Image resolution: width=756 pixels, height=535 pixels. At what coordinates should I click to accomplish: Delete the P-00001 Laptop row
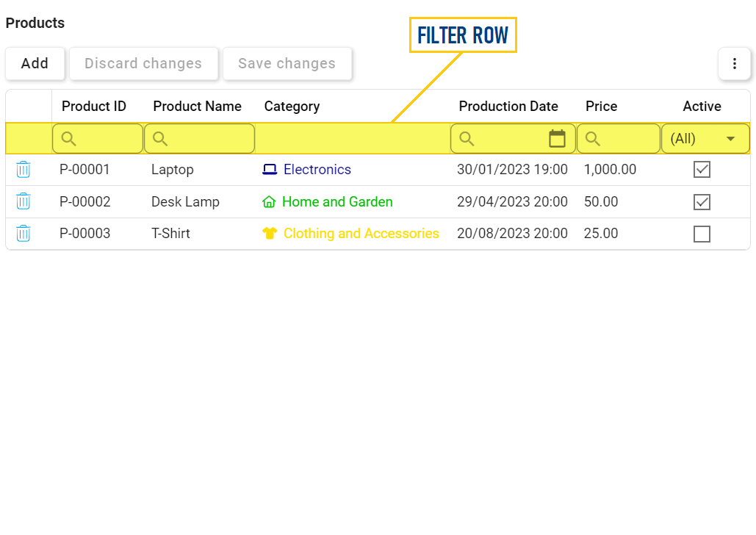point(24,170)
